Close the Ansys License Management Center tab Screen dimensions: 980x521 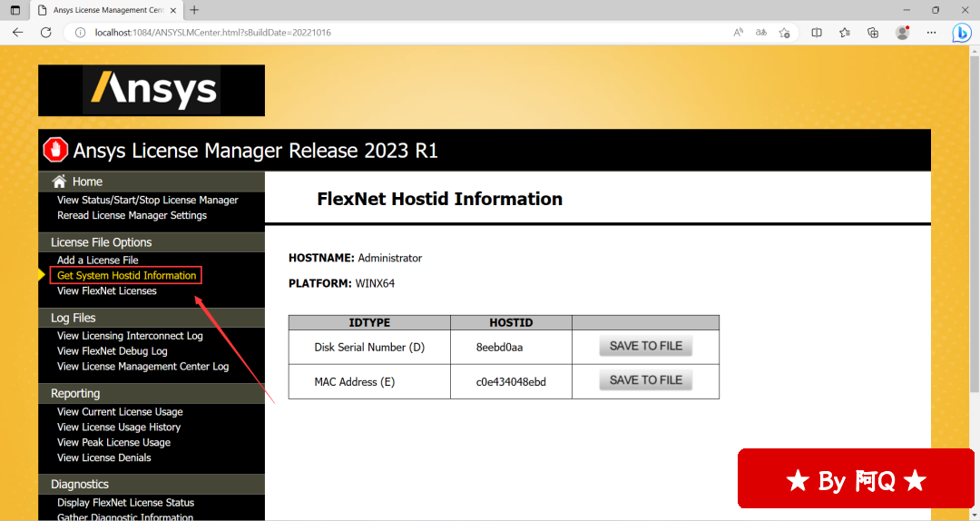tap(173, 10)
